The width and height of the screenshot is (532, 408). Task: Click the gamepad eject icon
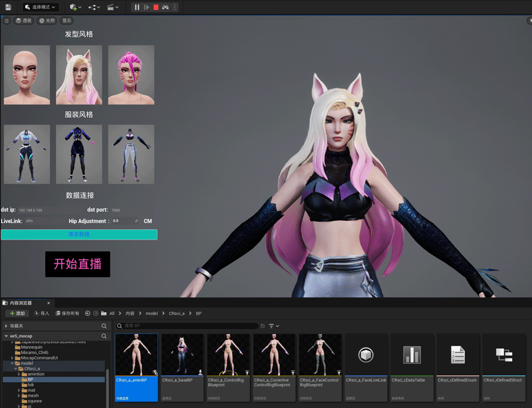[165, 7]
